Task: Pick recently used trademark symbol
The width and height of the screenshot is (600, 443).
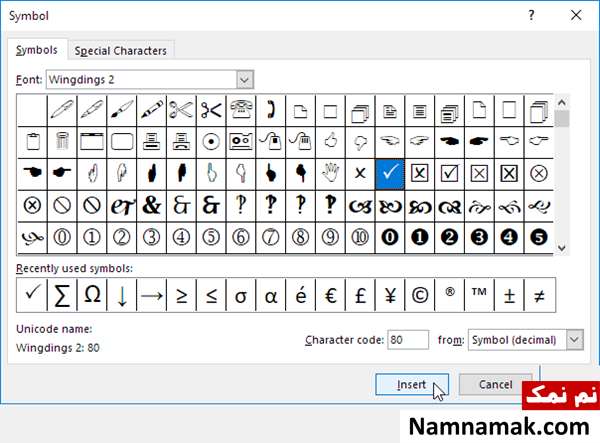Action: (479, 295)
